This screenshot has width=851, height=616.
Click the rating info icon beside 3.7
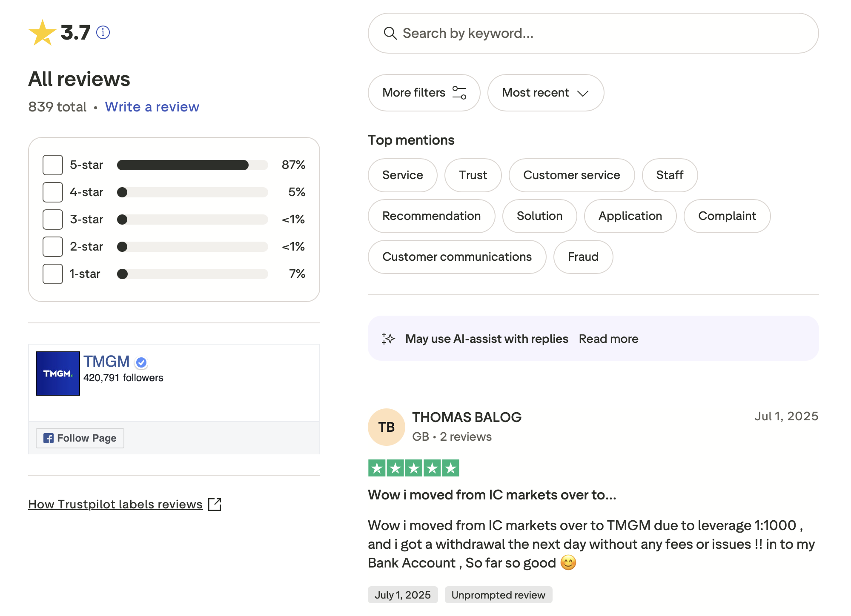[103, 32]
